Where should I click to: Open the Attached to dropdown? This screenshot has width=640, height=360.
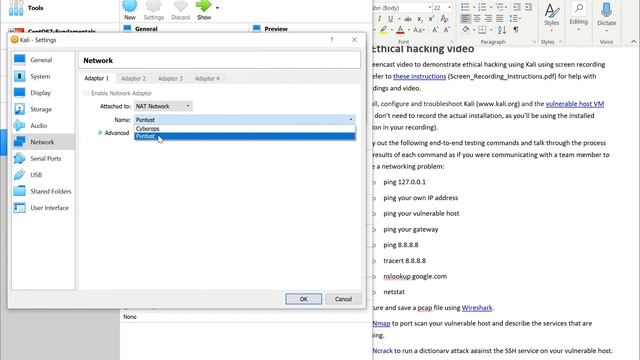(x=163, y=106)
